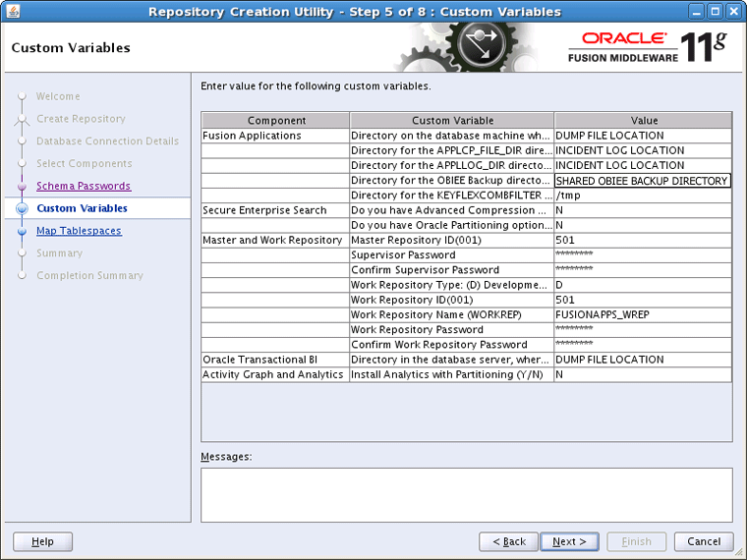Click Master Repository ID(001) variable text
747x560 pixels.
(x=416, y=240)
